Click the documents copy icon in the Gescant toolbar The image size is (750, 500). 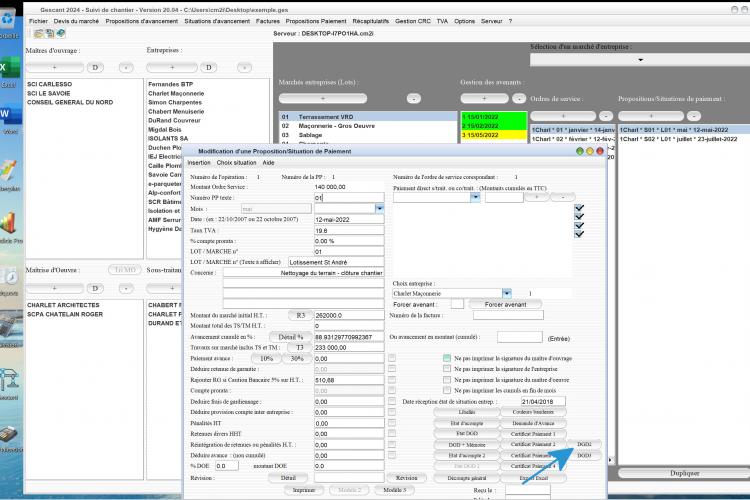click(x=49, y=33)
